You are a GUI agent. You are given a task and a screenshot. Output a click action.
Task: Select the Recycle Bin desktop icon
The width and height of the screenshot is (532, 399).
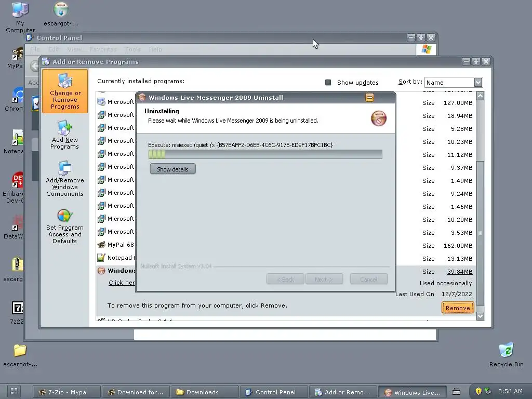tap(506, 354)
